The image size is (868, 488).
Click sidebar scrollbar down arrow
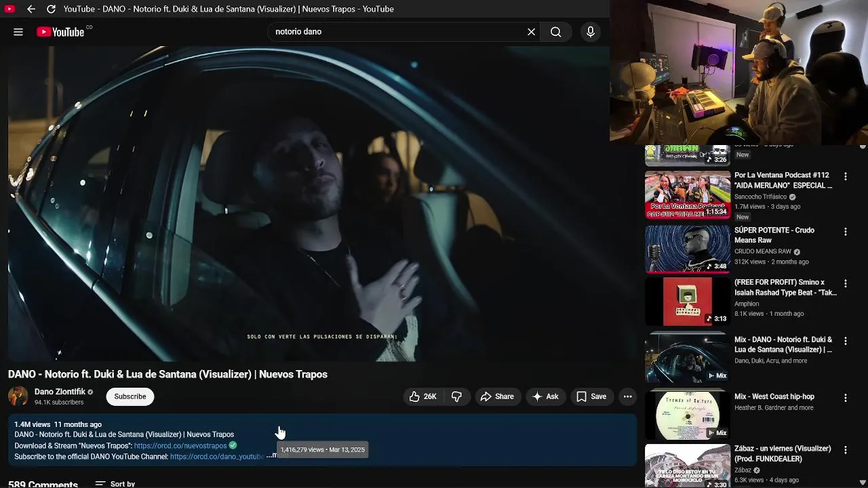863,483
